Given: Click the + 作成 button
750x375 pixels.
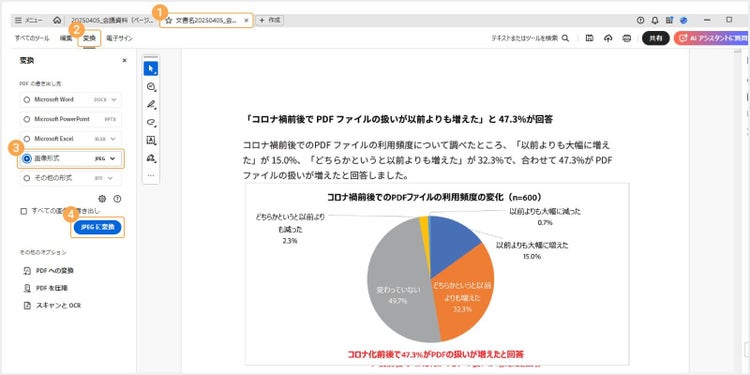Looking at the screenshot, I should tap(270, 20).
